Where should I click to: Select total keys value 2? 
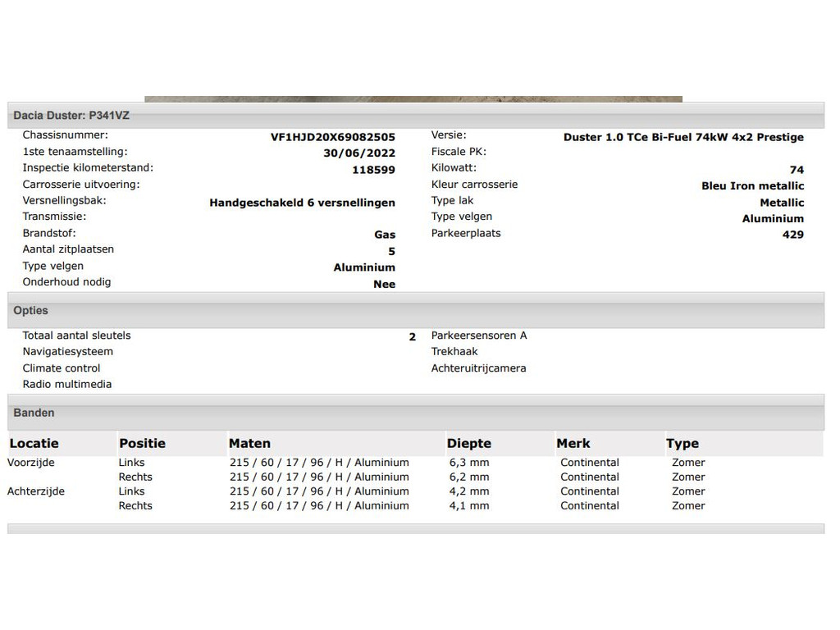click(x=412, y=337)
